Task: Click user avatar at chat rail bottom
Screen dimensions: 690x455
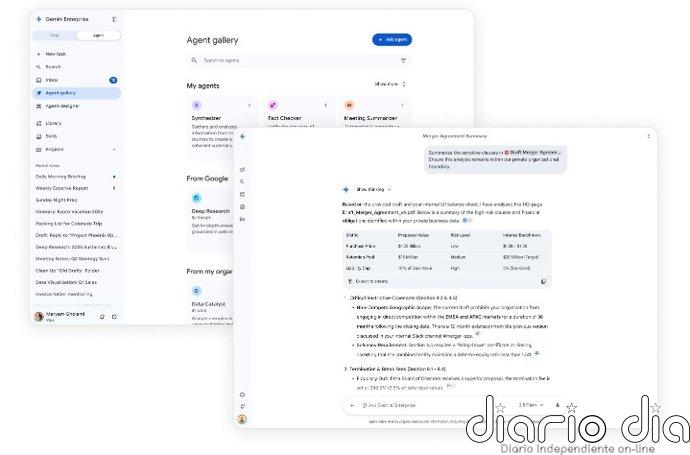Action: click(242, 419)
